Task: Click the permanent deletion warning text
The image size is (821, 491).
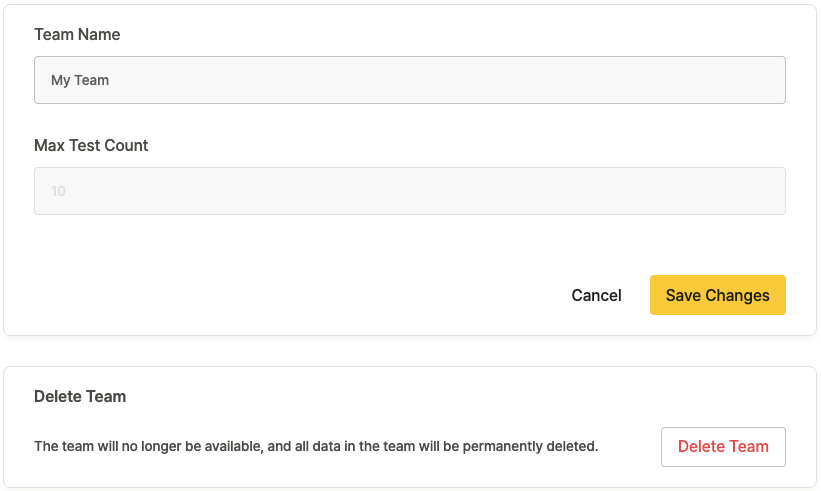Action: (x=316, y=446)
